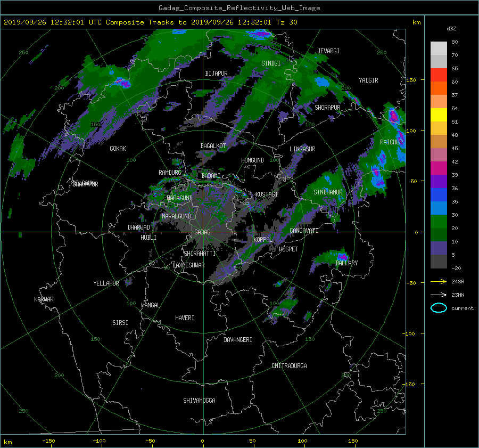Click the Gadag_Composite_Reflectivity_Web_Image title

[239, 8]
